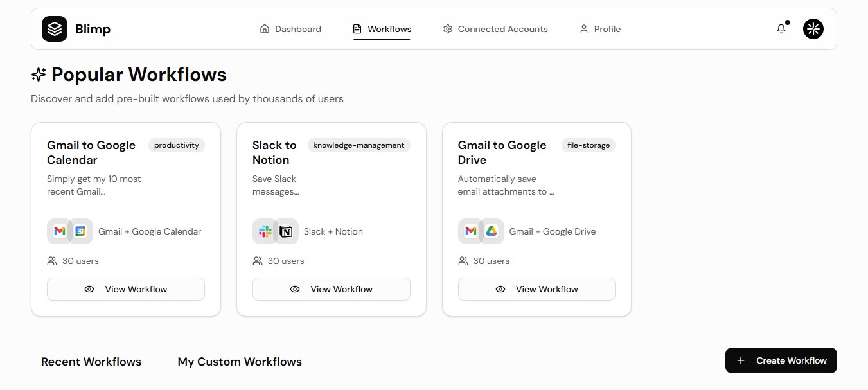Click the Google Drive app icon
The width and height of the screenshot is (868, 390).
click(x=492, y=231)
